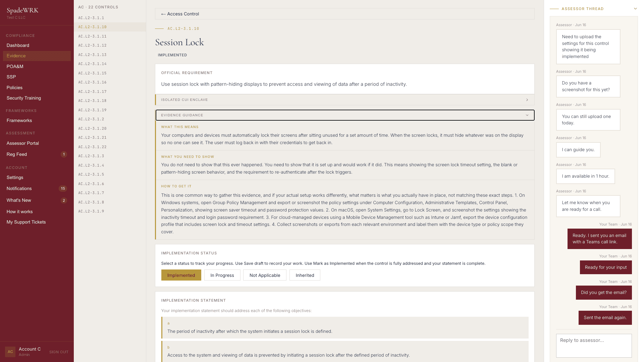Image resolution: width=644 pixels, height=362 pixels.
Task: Click objective a statement text
Action: click(250, 331)
